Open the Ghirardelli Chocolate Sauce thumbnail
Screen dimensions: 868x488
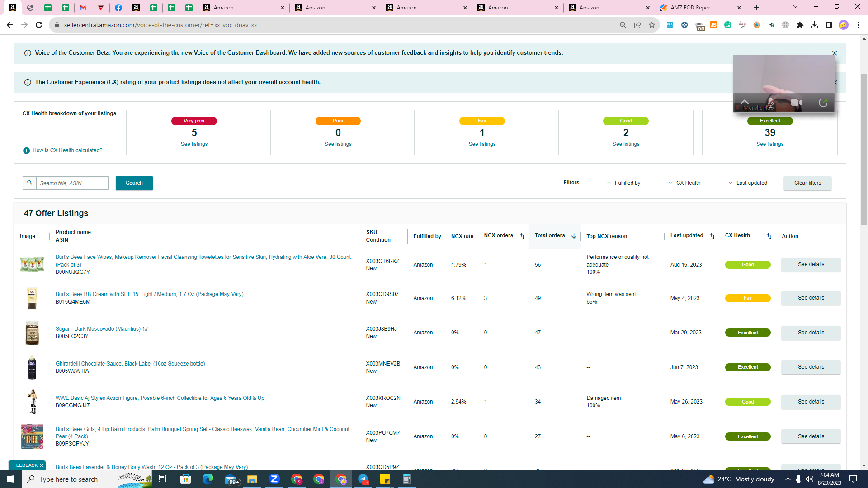(32, 367)
